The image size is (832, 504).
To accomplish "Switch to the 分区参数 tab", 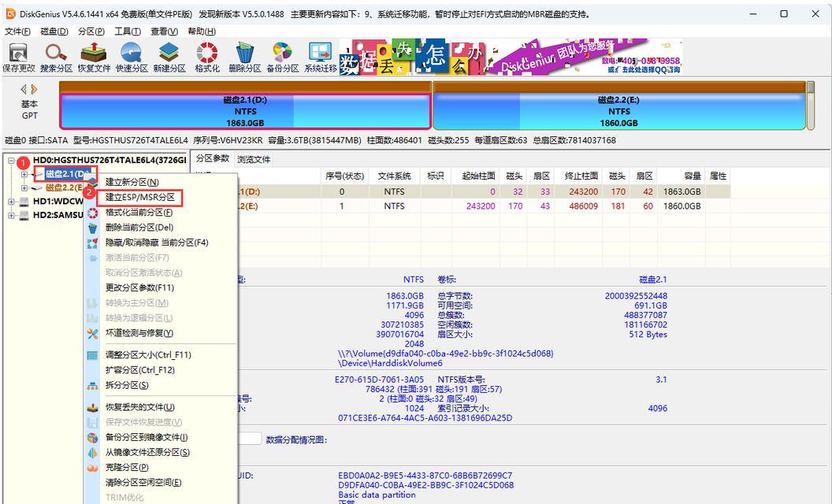I will [x=212, y=158].
